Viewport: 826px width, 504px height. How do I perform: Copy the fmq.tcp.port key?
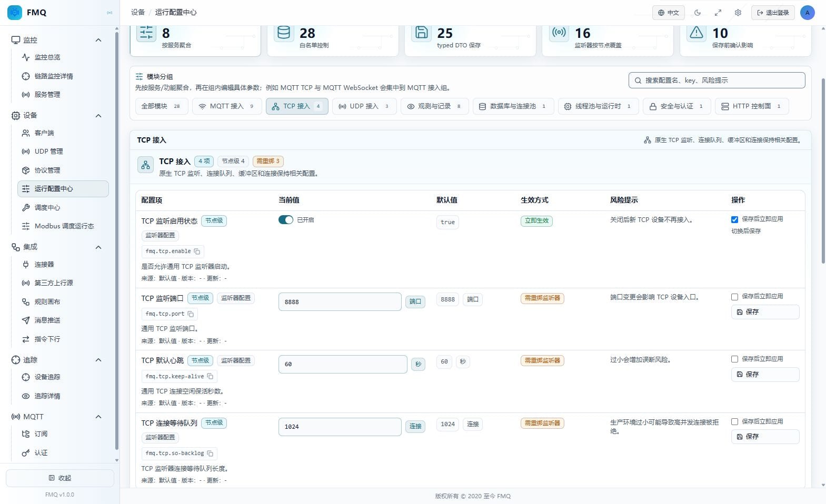click(191, 314)
